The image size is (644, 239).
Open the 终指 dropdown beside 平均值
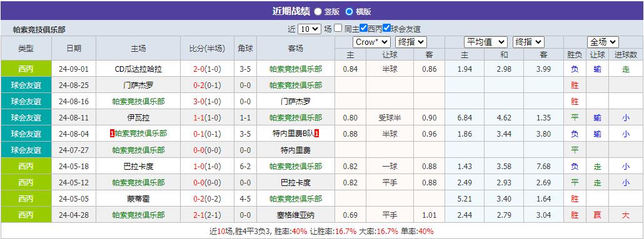pyautogui.click(x=528, y=42)
